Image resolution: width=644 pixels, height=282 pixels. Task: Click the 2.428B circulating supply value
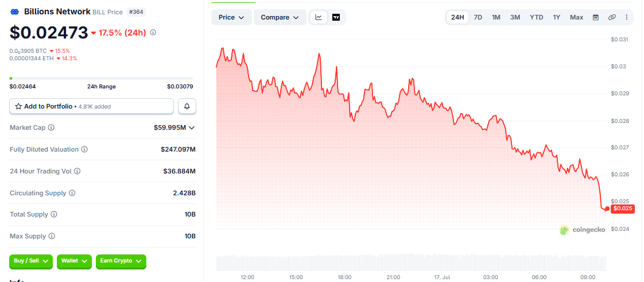[184, 193]
